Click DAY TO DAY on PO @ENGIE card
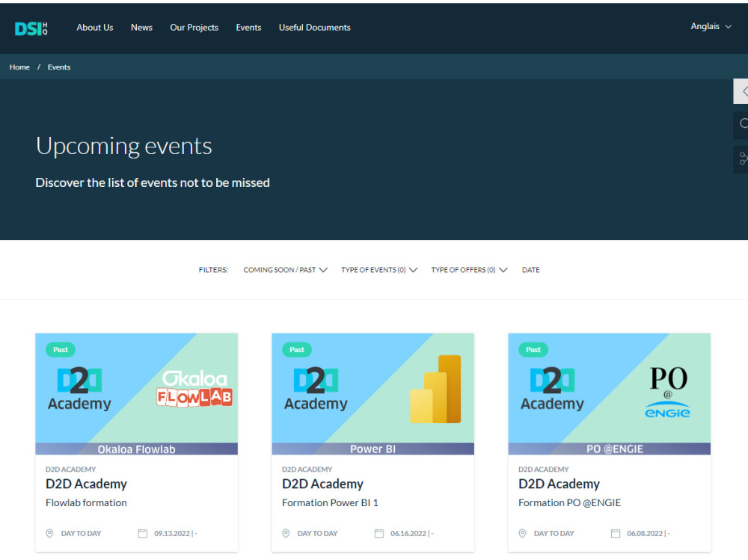 coord(554,533)
